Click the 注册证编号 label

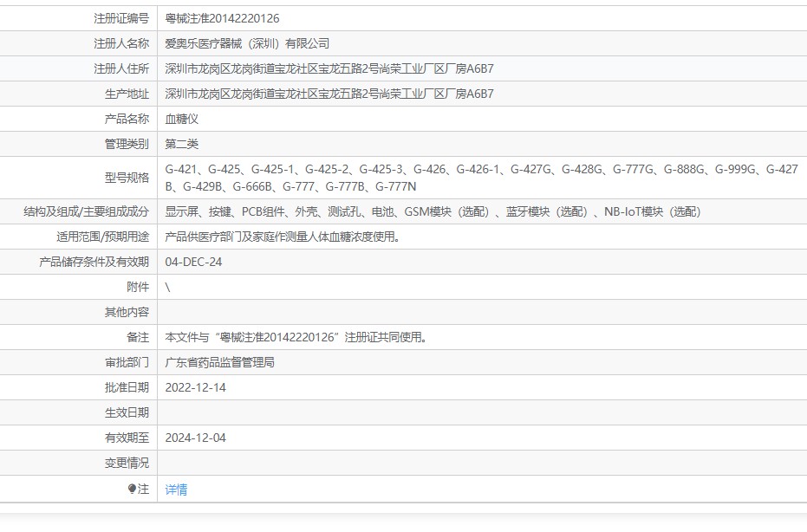point(121,18)
